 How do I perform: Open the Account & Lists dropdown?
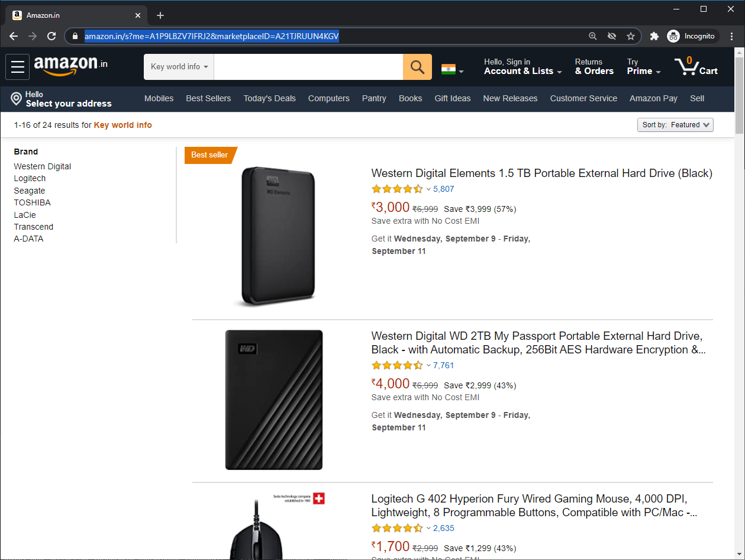[523, 66]
